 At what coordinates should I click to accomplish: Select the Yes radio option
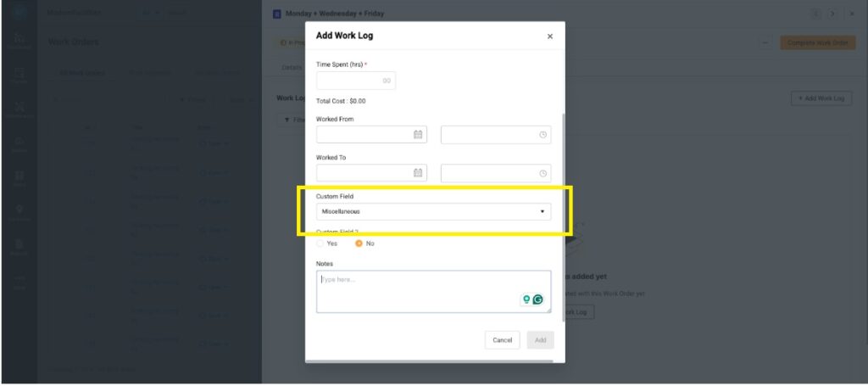(320, 243)
